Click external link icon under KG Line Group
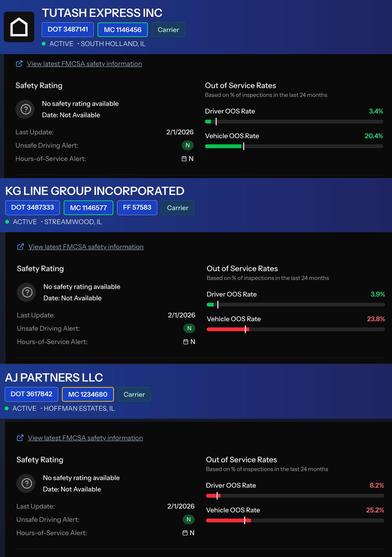Viewport: 392px width, 557px height. pyautogui.click(x=21, y=247)
